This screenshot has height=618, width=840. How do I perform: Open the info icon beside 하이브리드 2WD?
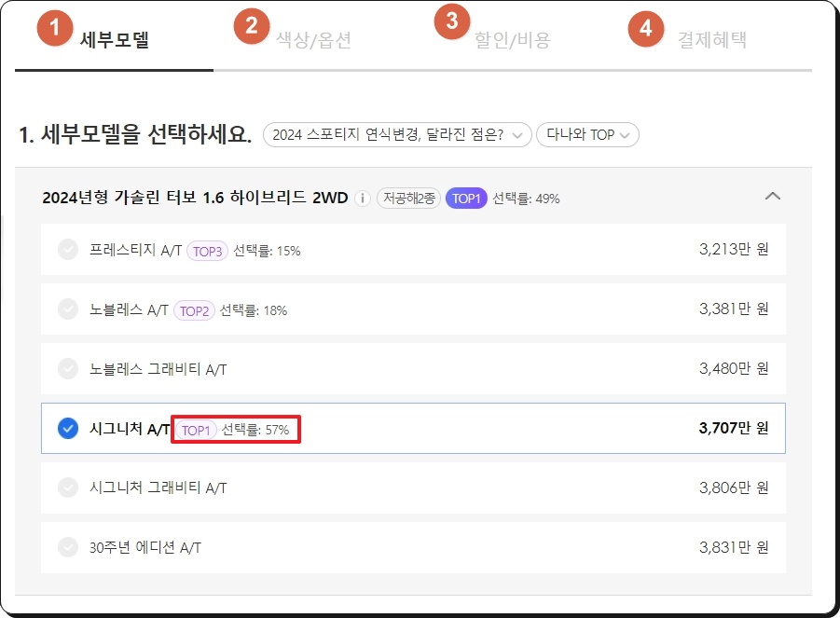363,199
